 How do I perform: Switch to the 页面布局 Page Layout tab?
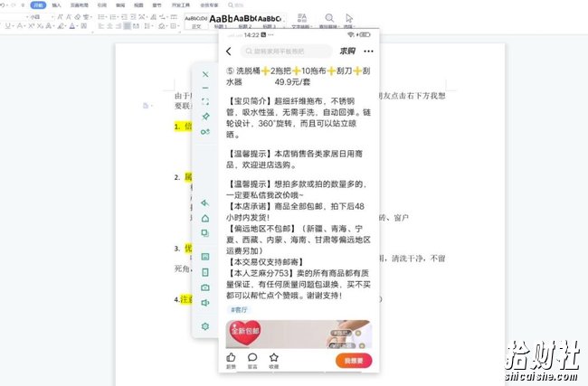click(79, 5)
